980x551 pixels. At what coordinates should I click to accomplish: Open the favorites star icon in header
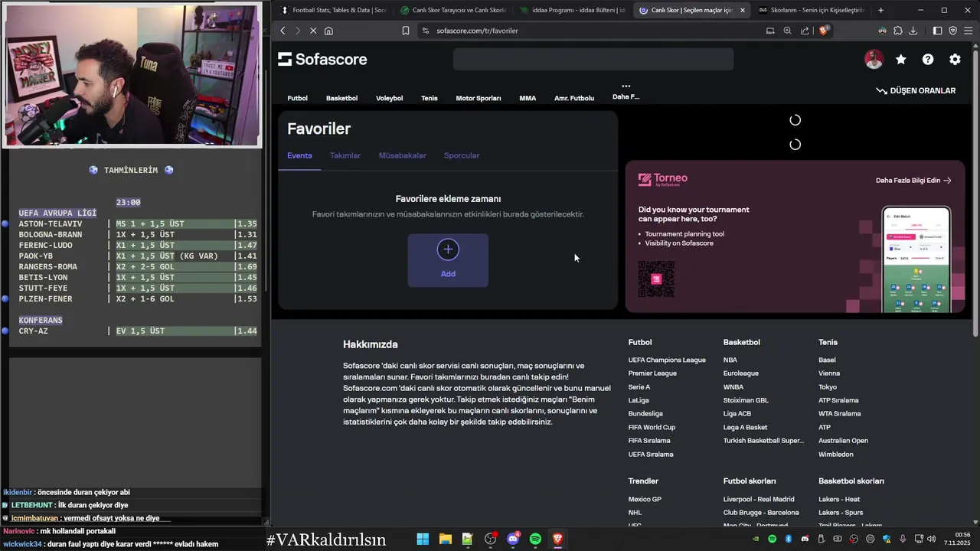click(900, 59)
